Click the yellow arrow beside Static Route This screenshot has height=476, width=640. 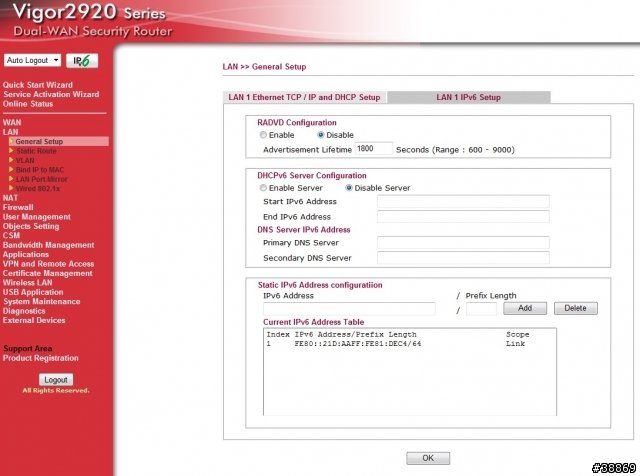11,151
